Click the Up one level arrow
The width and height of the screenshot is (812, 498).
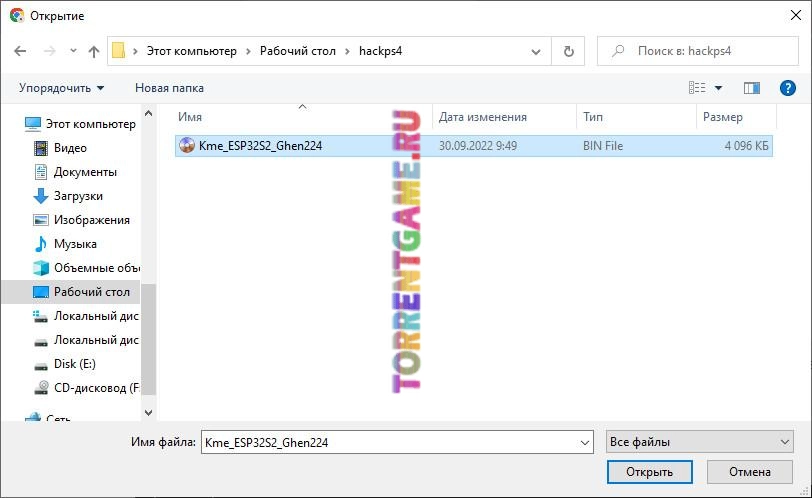[94, 51]
